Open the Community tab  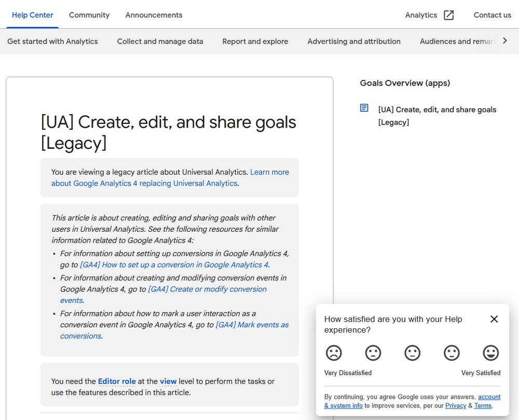point(89,15)
